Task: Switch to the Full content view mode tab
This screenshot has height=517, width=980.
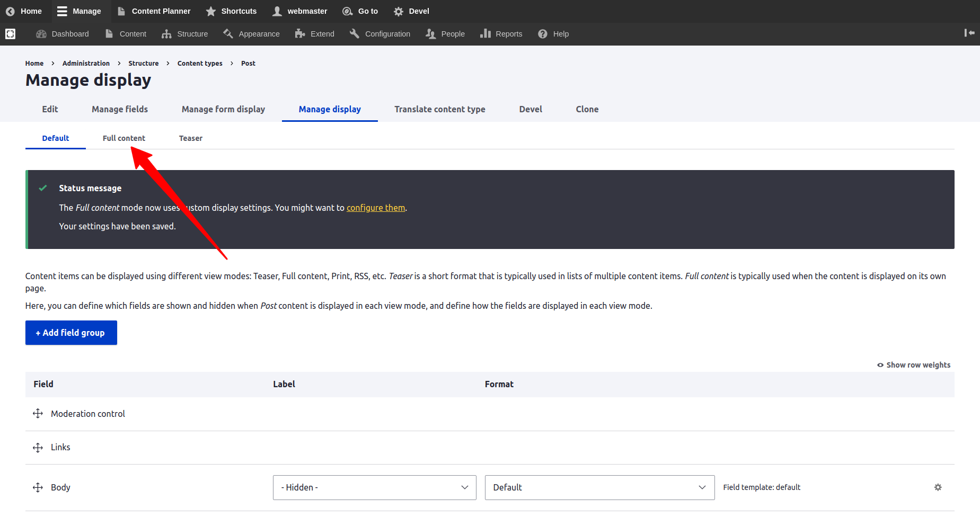Action: click(123, 138)
